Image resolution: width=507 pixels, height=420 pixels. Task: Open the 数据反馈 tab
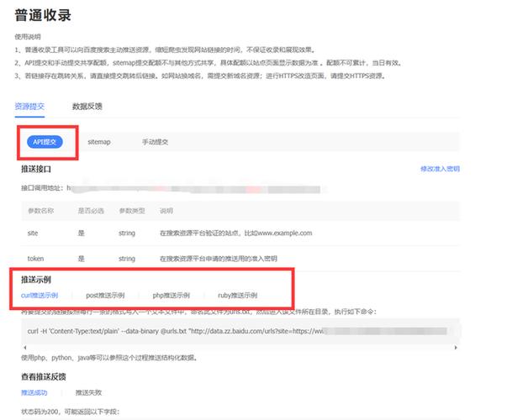(87, 107)
